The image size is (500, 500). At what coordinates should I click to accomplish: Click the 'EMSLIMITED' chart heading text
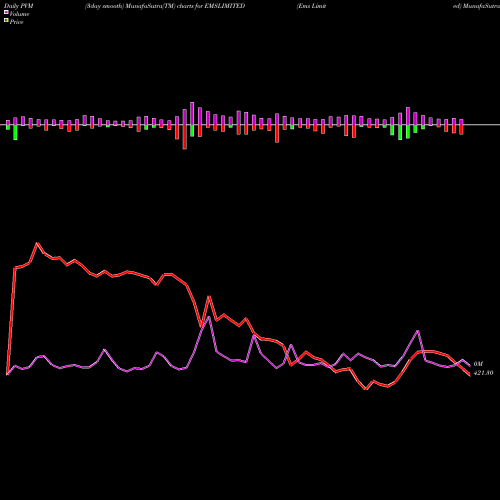click(224, 6)
